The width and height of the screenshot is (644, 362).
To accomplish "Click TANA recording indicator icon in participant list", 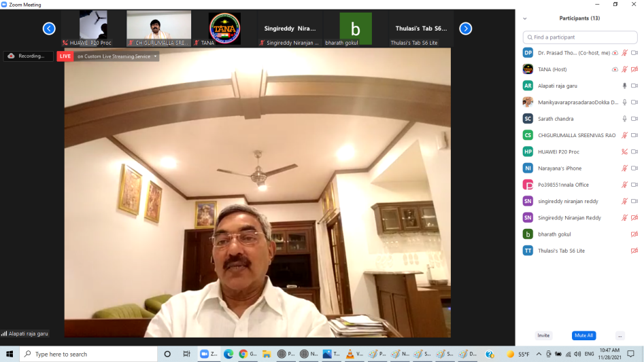I will (615, 69).
